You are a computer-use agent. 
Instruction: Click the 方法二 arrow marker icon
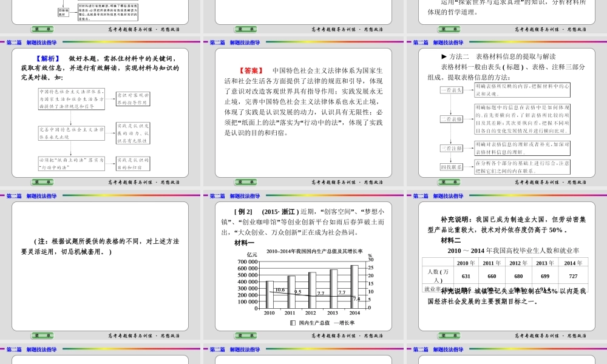click(x=444, y=56)
